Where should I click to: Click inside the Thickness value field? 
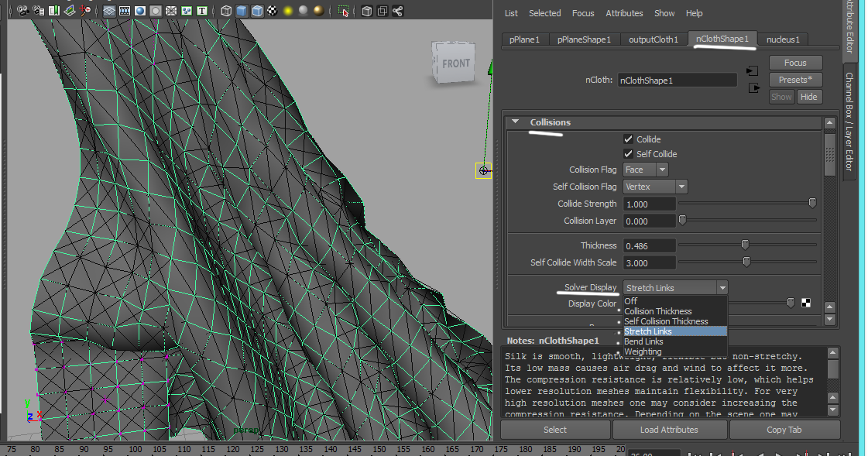click(649, 245)
